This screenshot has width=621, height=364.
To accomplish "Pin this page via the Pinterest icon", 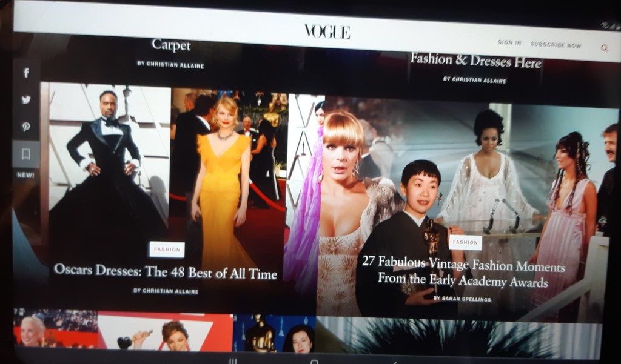I will 26,127.
